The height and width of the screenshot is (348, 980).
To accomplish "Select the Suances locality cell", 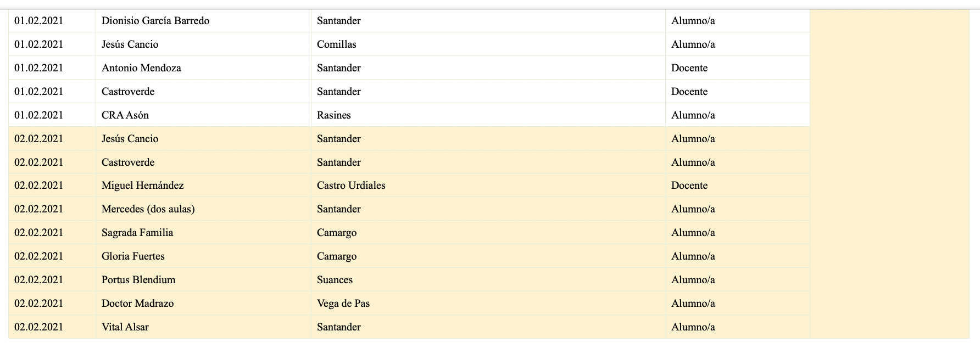I will click(335, 280).
